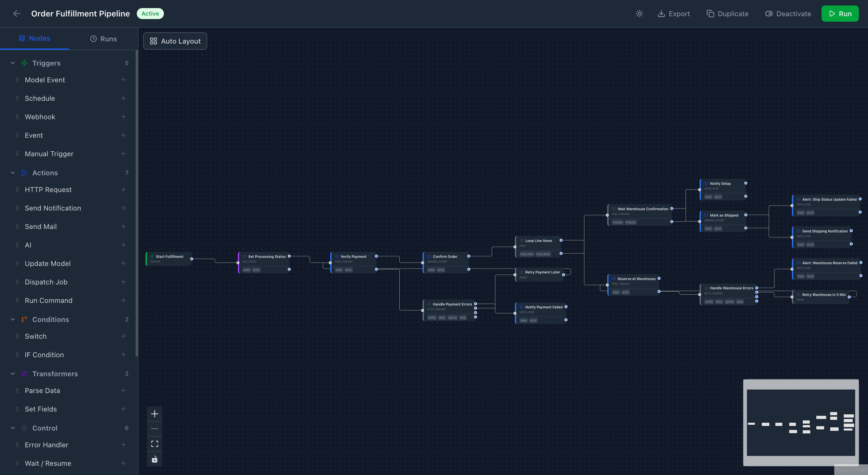Fit view using the frame icon

[x=155, y=444]
